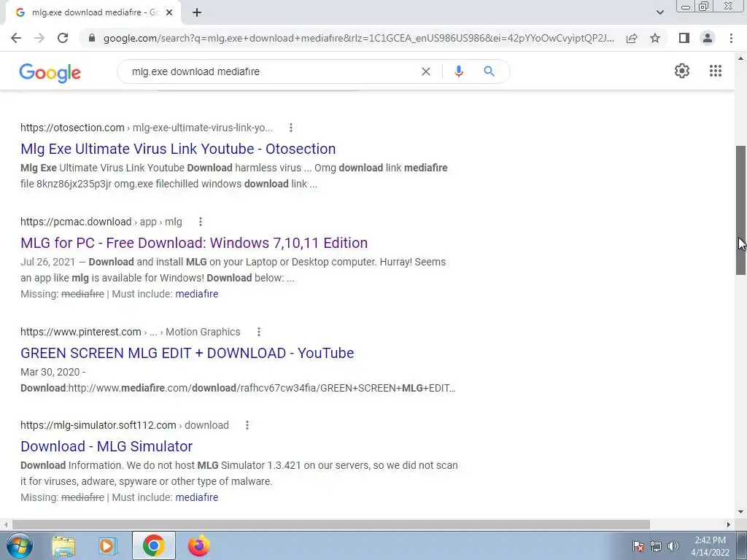Open the Windows Start menu

[x=20, y=545]
